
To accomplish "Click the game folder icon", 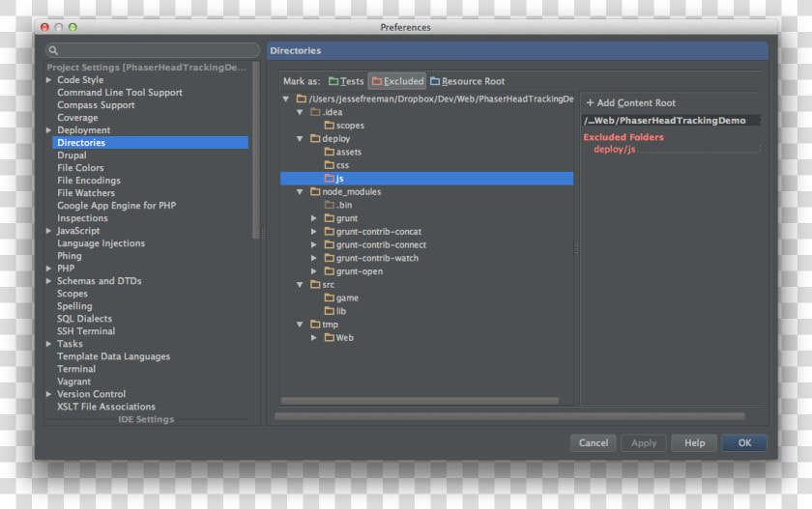I will click(x=330, y=297).
